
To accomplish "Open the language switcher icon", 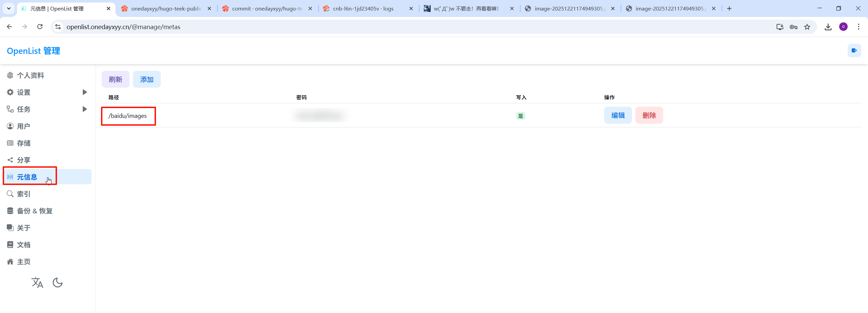I will coord(37,282).
